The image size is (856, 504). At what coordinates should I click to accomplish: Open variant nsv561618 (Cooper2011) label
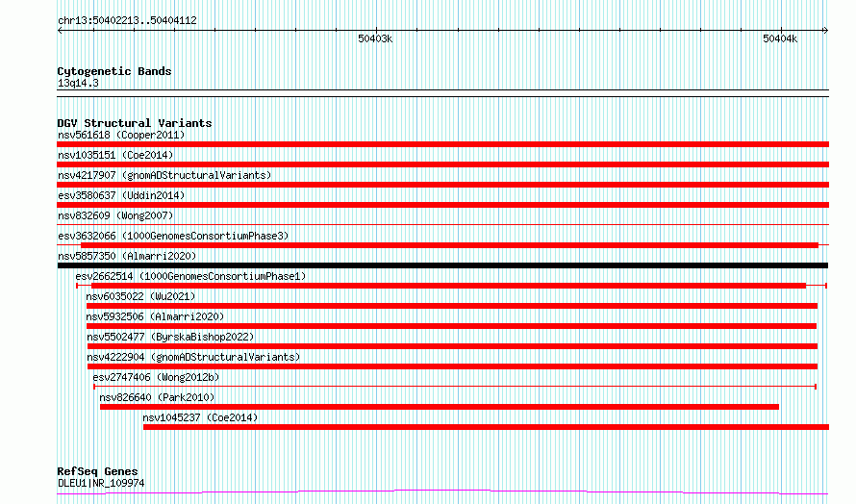121,135
